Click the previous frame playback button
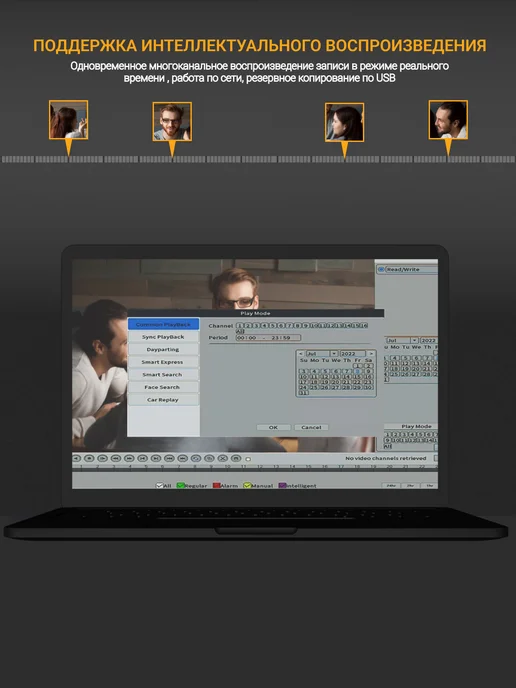This screenshot has height=688, width=516. 142,458
